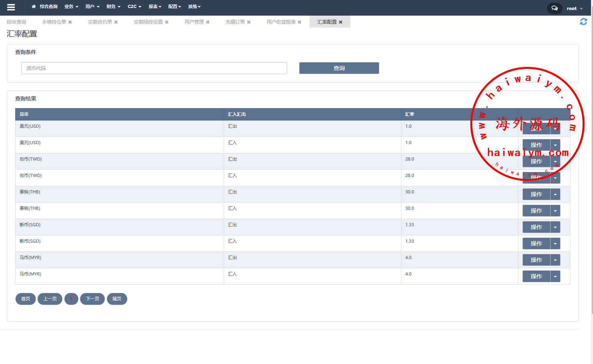The height and width of the screenshot is (364, 593).
Task: Click the 下一页 pagination button
Action: (x=92, y=299)
